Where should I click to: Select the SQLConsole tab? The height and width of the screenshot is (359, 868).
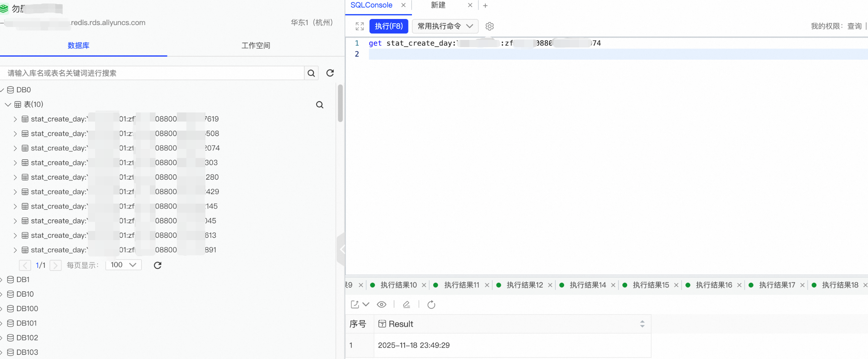coord(371,5)
